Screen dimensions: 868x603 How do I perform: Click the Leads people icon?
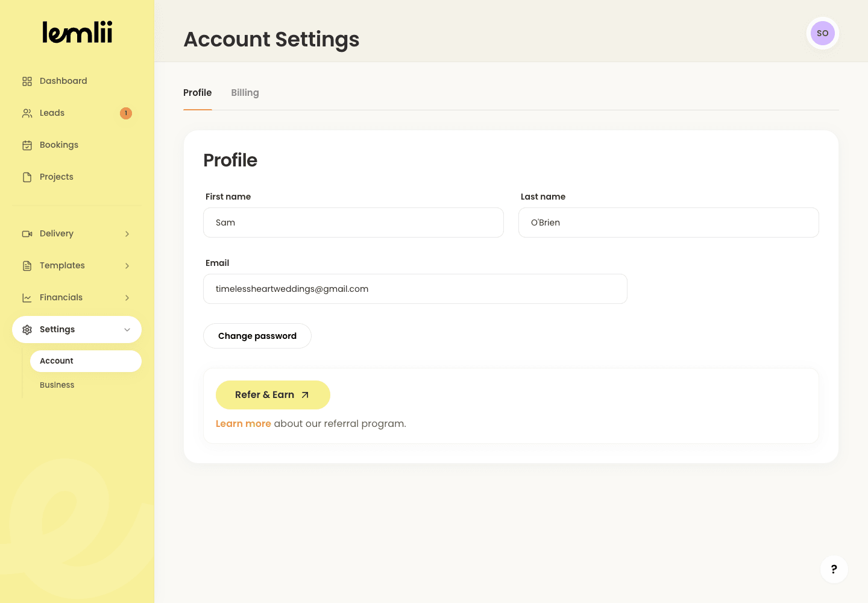click(27, 113)
